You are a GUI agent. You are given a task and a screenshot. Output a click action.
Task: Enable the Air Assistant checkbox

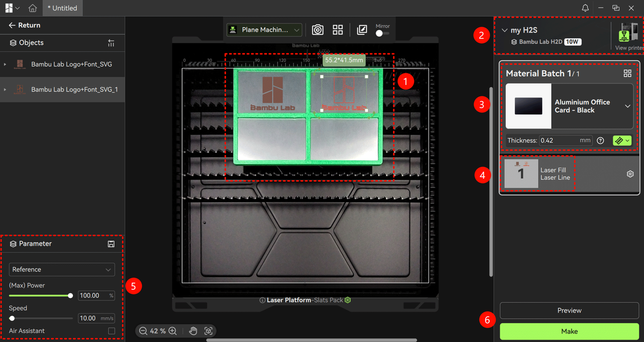coord(112,331)
